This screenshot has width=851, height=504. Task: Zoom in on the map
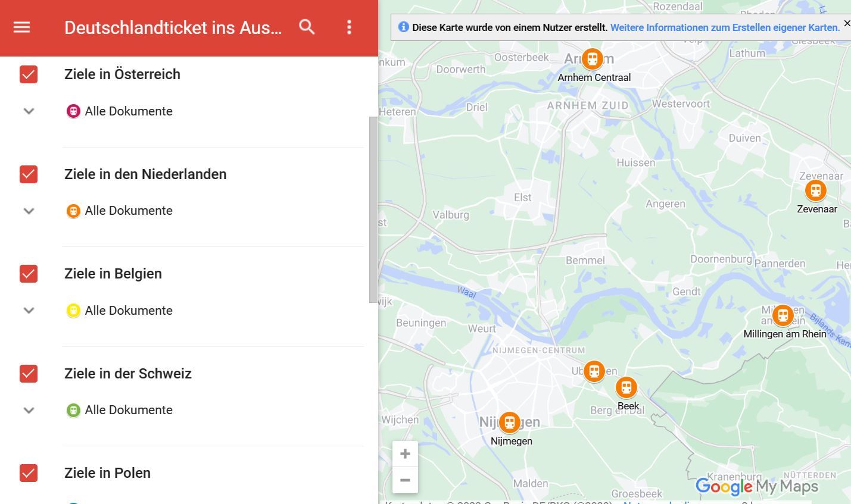point(405,454)
